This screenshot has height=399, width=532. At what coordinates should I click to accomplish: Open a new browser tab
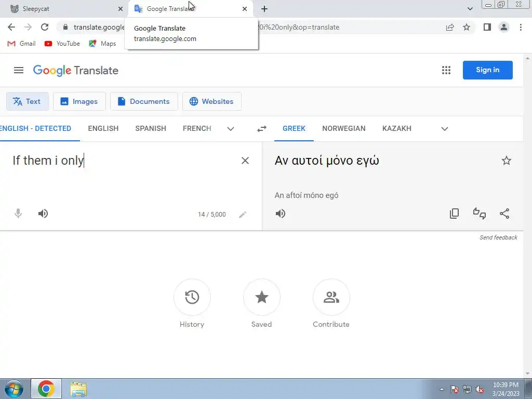264,9
